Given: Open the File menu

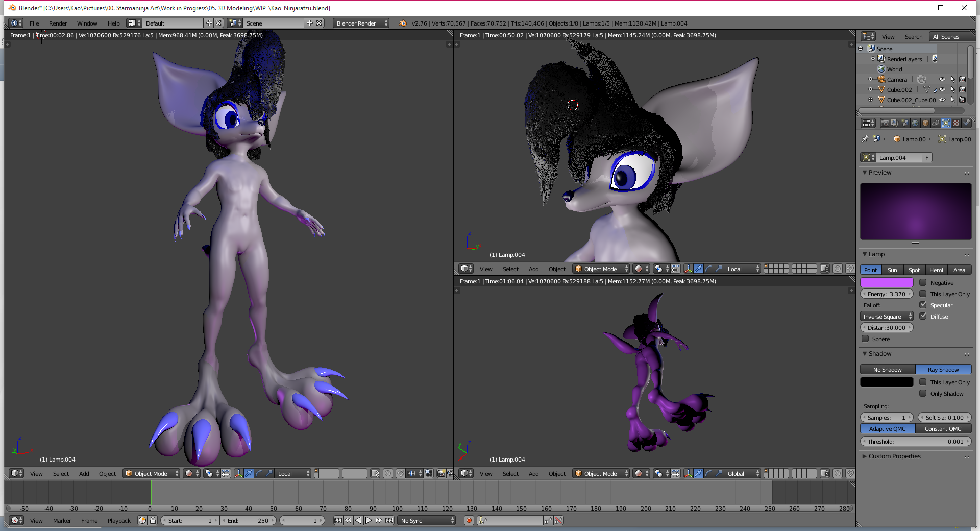Looking at the screenshot, I should pyautogui.click(x=34, y=23).
